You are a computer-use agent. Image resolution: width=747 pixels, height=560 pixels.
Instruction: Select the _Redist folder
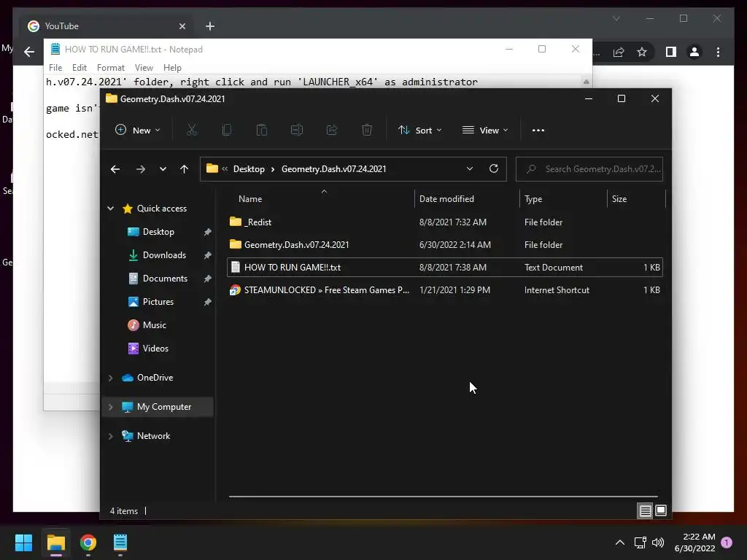click(445, 222)
